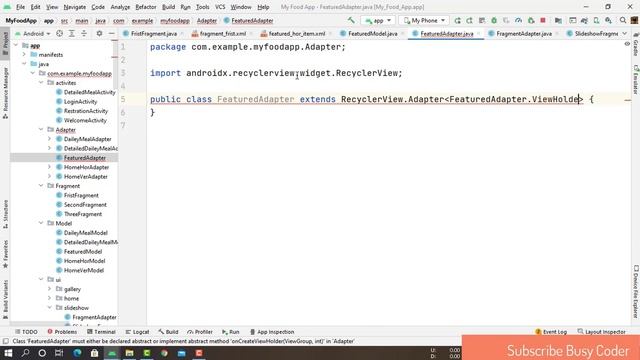
Task: Expand the manifests folder
Action: tap(24, 54)
